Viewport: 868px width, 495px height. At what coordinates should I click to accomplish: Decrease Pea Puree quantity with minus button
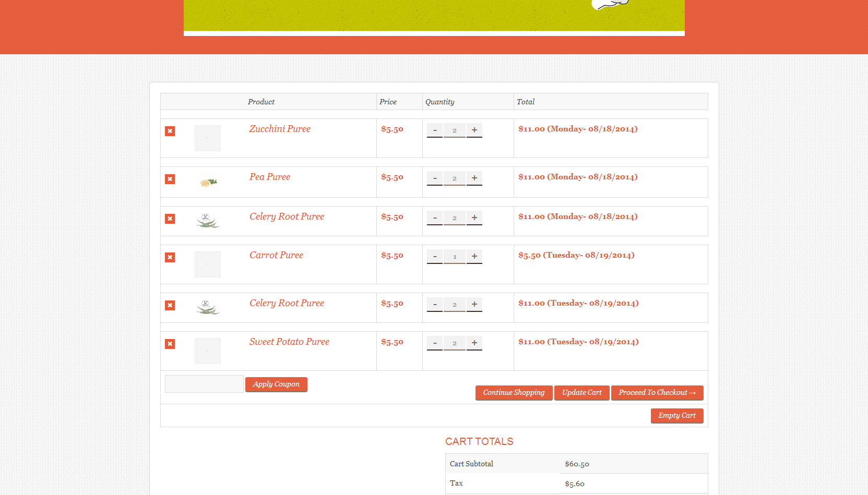(435, 178)
